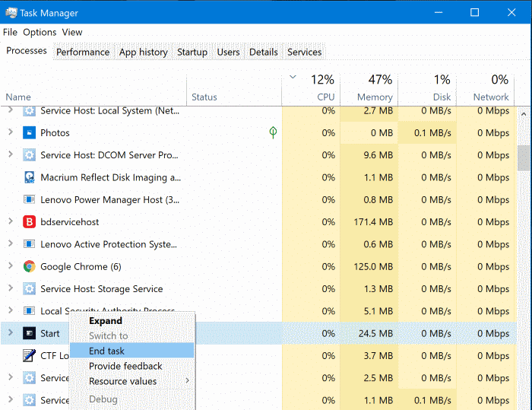Viewport: 532px width, 410px height.
Task: Click the Service Host: Local System gear icon
Action: point(29,111)
